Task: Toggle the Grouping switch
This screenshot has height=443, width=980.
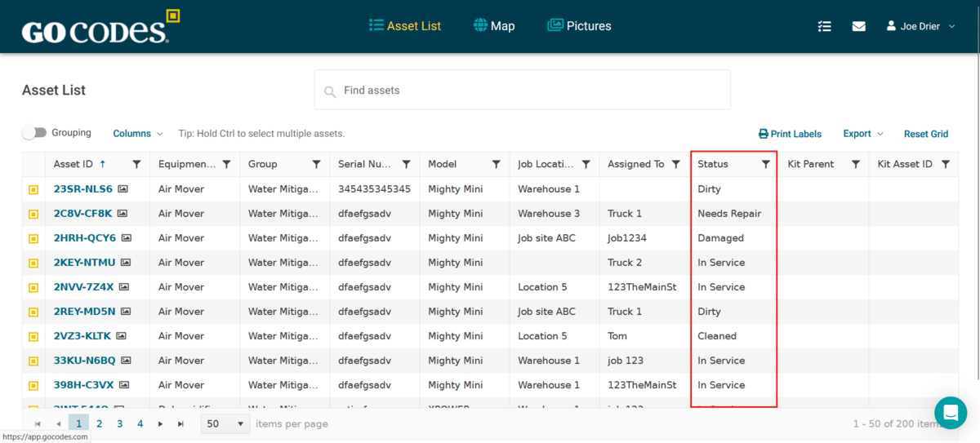Action: (34, 133)
